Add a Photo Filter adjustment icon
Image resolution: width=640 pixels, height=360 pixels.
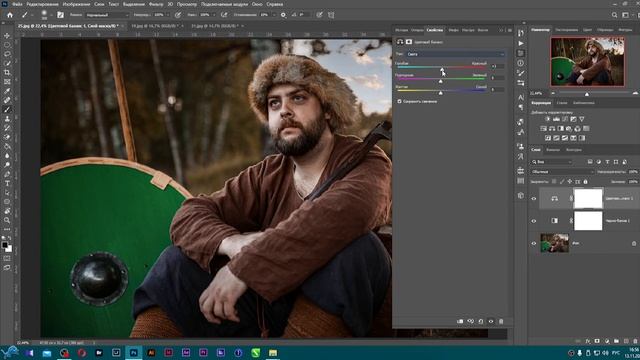point(569,129)
